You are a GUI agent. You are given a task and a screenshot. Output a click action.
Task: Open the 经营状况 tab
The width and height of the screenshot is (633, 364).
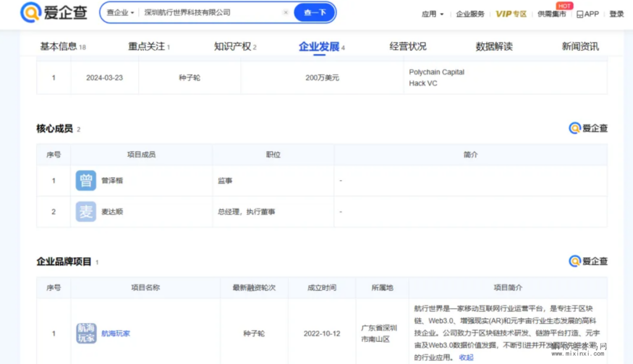pyautogui.click(x=408, y=46)
